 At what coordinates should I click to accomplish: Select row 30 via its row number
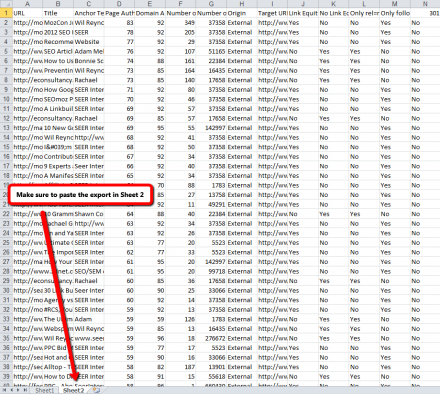(x=6, y=290)
